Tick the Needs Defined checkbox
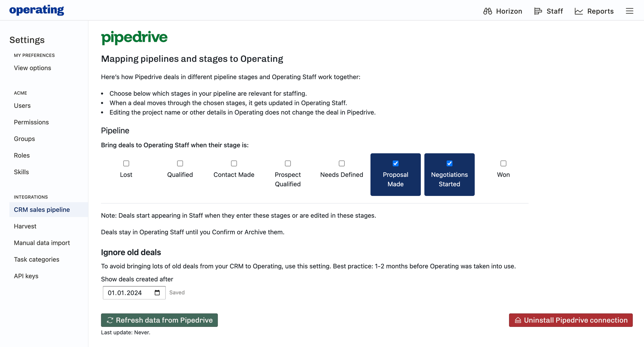The height and width of the screenshot is (347, 644). tap(341, 163)
